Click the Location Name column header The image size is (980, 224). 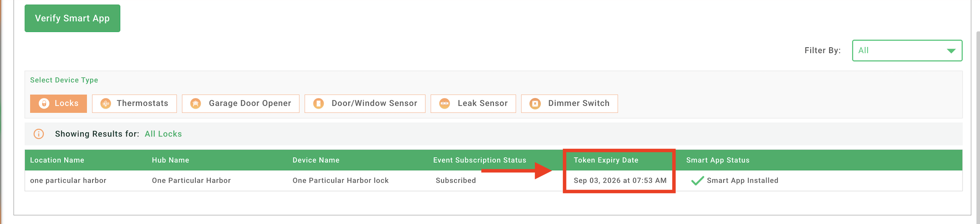click(x=57, y=160)
